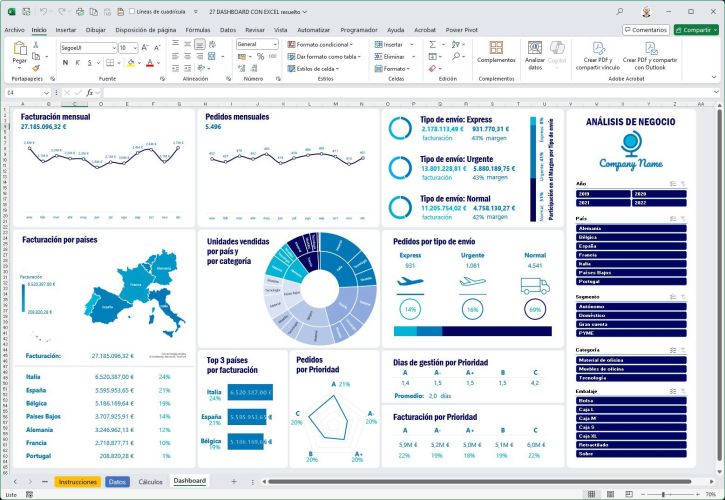Open Estilos de celda dropdown

pos(313,68)
